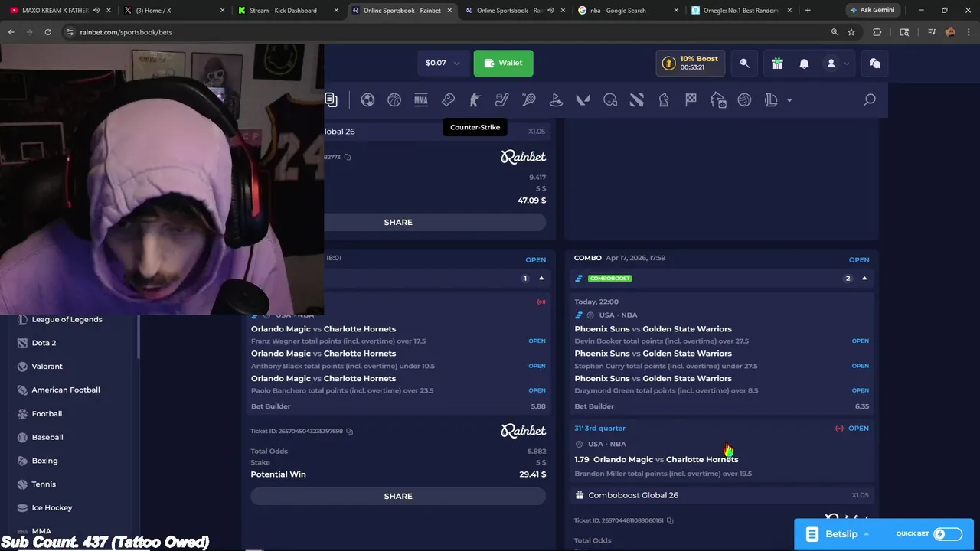This screenshot has width=980, height=551.
Task: Open Ice Hockey in sidebar
Action: pyautogui.click(x=52, y=507)
